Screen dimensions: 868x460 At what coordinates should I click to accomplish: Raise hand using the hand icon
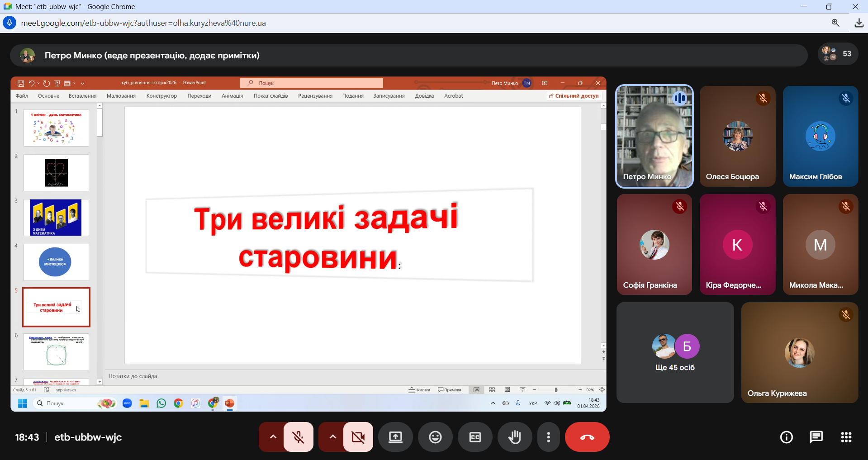point(514,437)
